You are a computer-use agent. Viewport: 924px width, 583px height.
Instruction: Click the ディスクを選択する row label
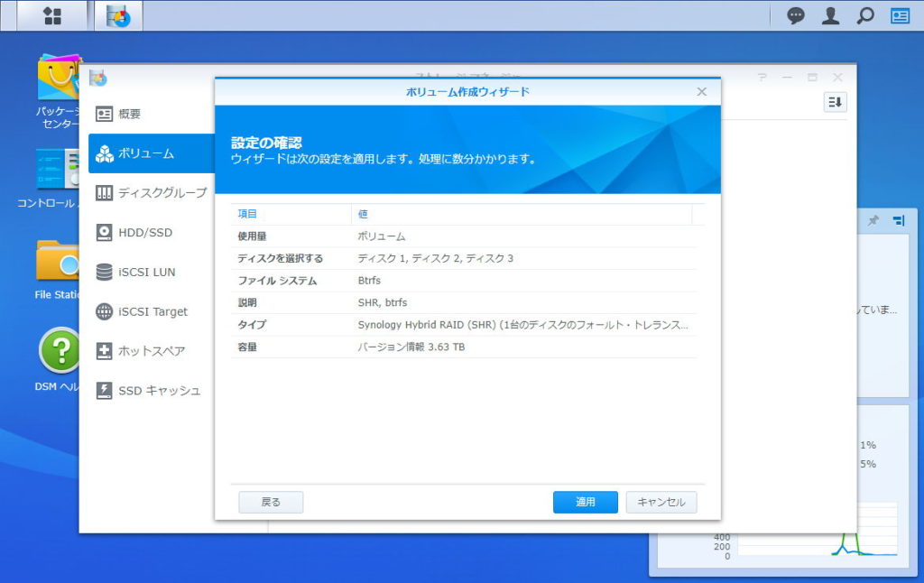(x=280, y=258)
